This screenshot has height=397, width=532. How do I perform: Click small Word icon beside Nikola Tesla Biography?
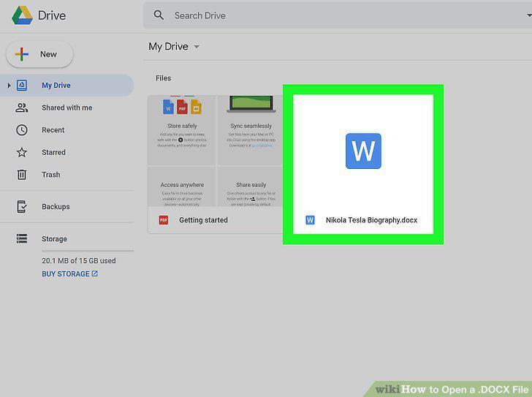[x=310, y=220]
